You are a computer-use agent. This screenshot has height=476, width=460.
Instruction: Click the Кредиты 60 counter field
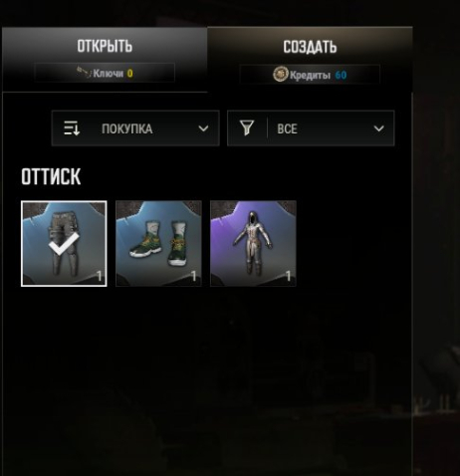tap(310, 75)
